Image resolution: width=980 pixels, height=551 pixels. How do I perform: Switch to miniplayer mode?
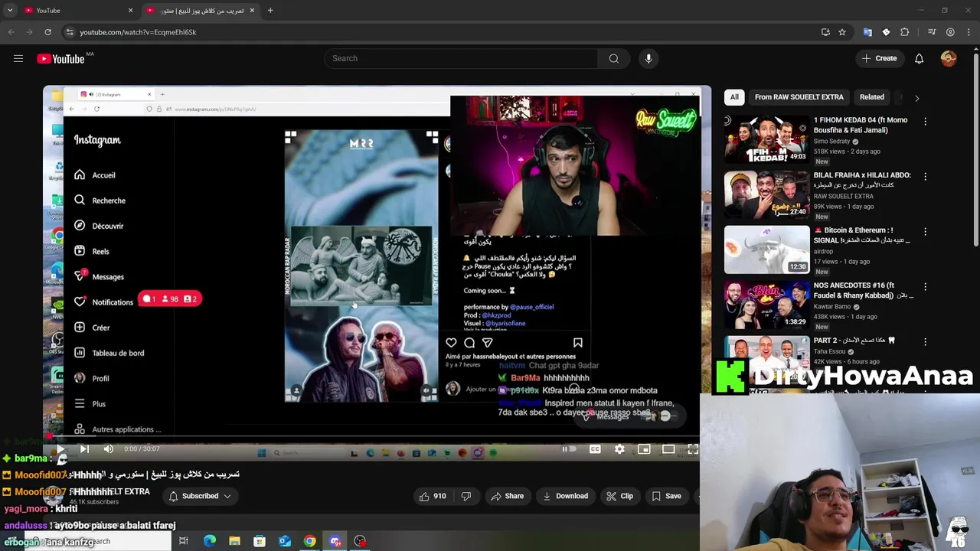coord(644,449)
